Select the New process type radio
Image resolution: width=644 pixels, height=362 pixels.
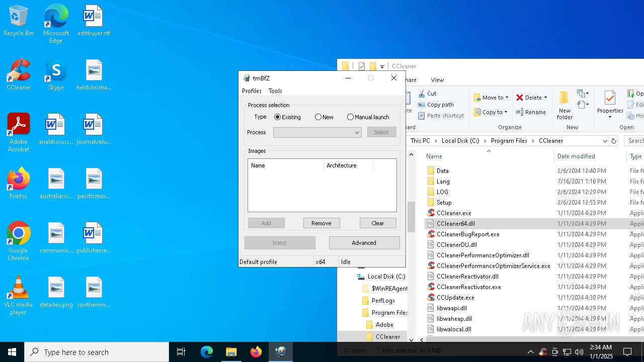pos(324,117)
